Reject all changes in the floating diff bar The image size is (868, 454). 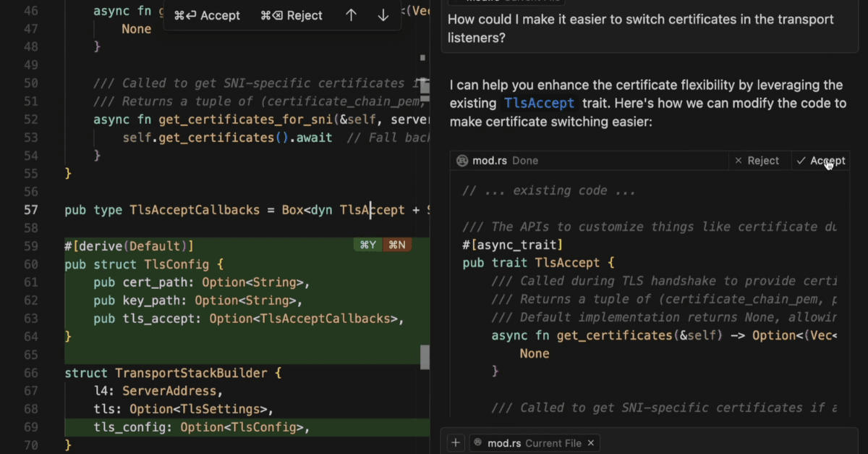292,15
